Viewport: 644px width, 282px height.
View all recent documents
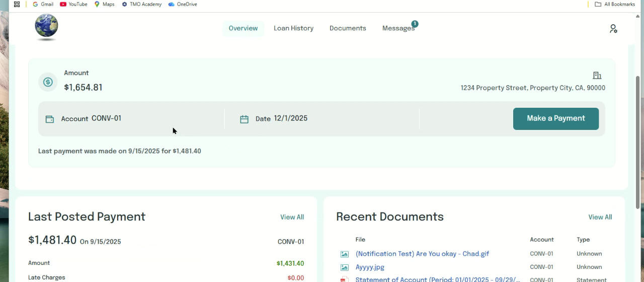[600, 217]
